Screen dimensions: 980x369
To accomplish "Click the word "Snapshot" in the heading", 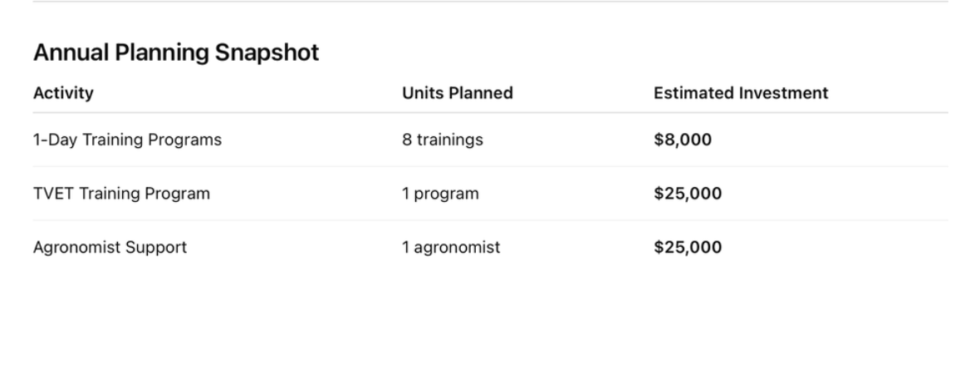I will (267, 53).
